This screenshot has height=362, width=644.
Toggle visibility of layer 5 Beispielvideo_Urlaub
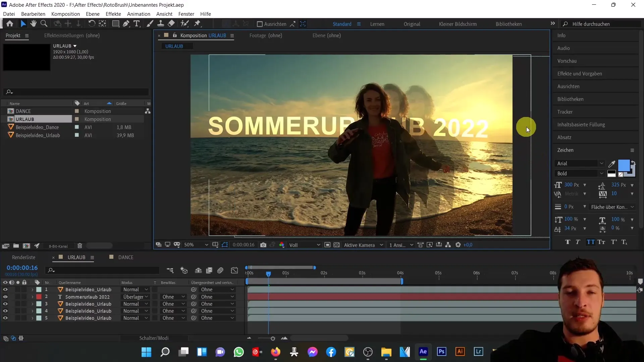5,318
